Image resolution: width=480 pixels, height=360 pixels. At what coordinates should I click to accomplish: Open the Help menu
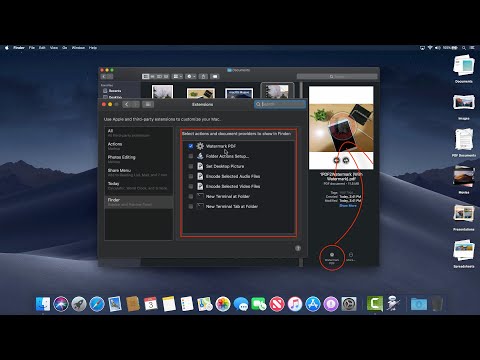[x=93, y=48]
